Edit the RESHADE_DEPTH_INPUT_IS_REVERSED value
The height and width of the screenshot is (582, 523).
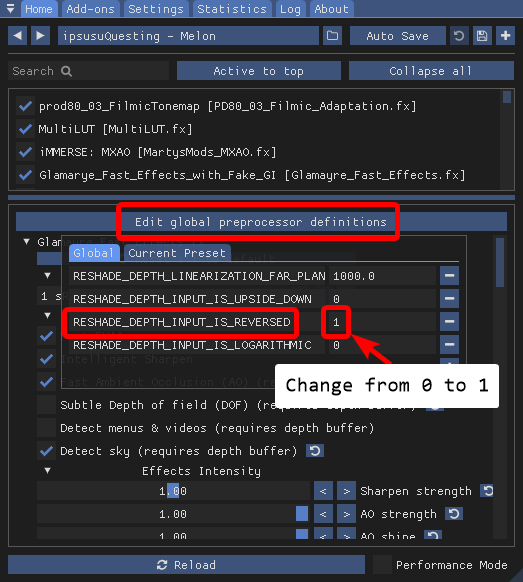coord(382,322)
